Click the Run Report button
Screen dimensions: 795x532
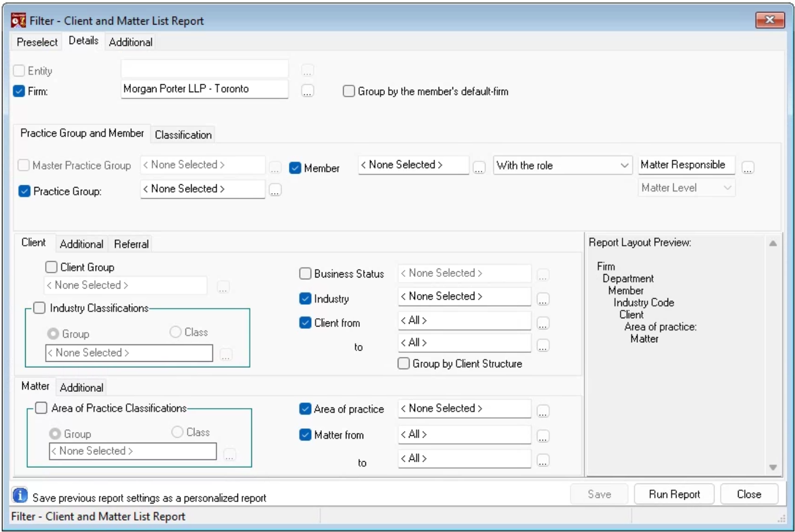coord(674,494)
